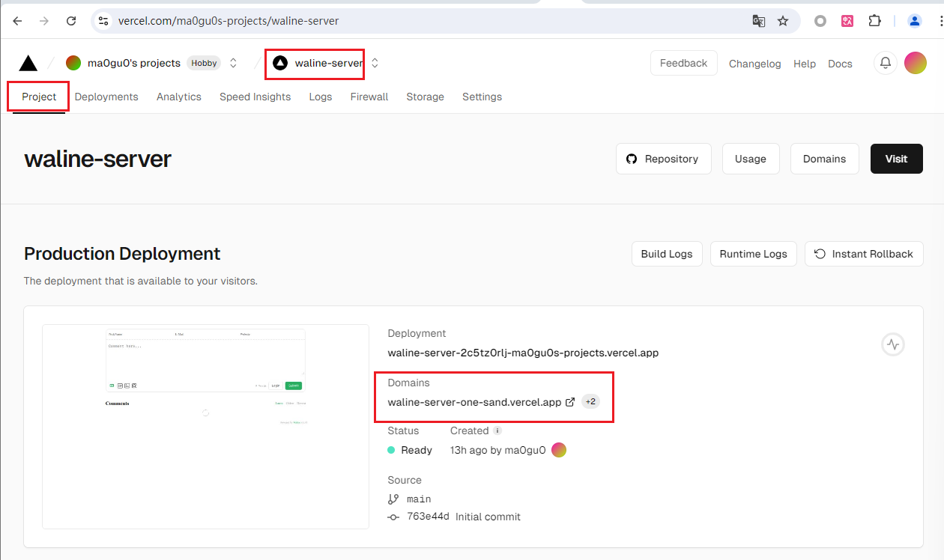Switch to Speed Insights tab

point(255,97)
